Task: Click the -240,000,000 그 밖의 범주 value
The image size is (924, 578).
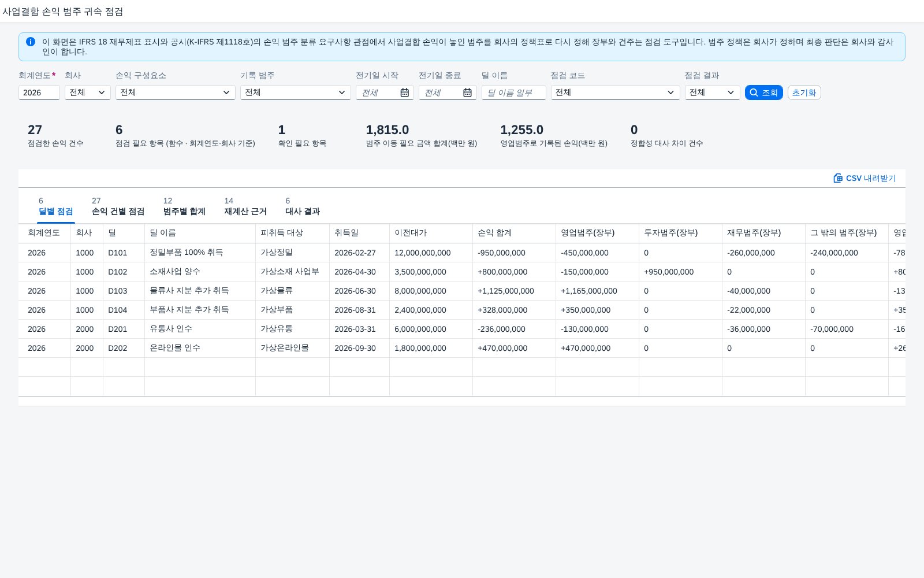Action: click(834, 253)
